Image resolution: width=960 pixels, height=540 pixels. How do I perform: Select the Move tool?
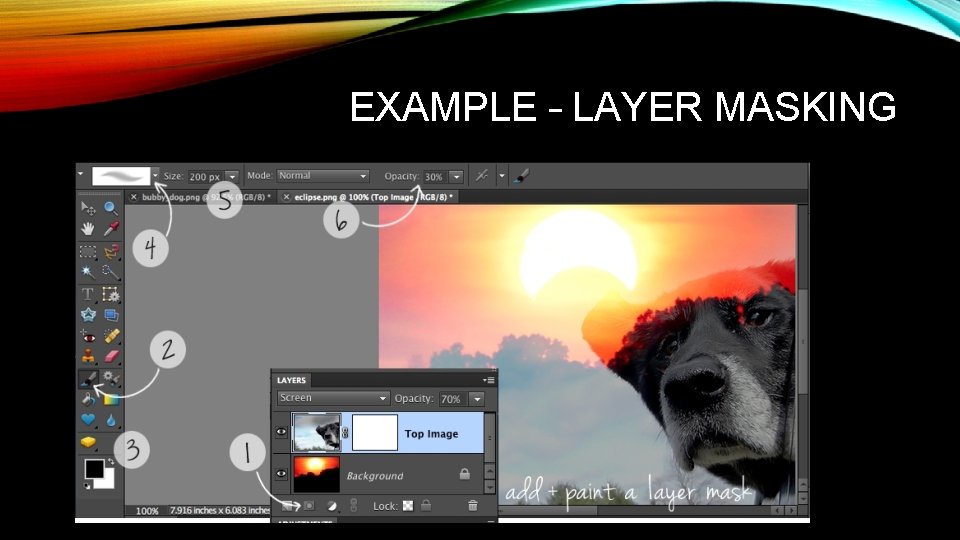88,209
